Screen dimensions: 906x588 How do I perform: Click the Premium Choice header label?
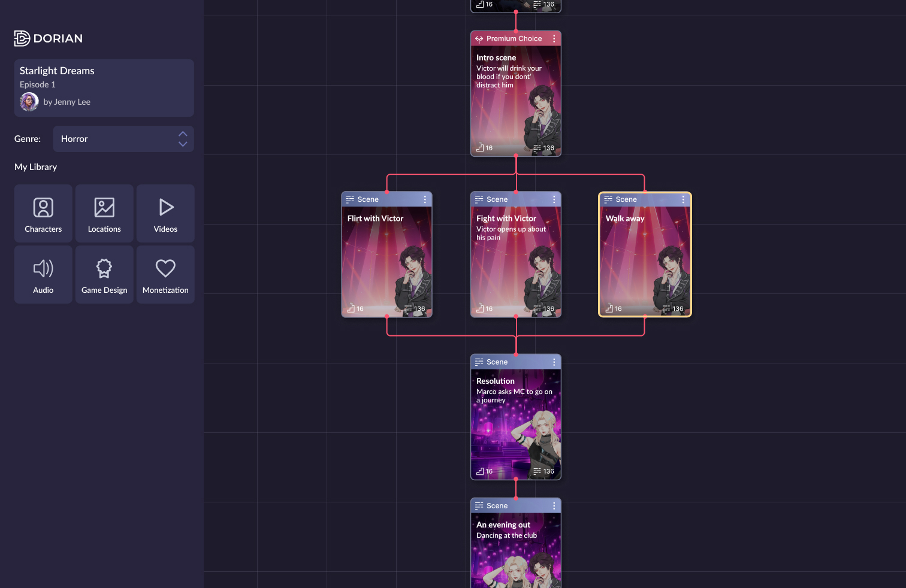coord(514,38)
